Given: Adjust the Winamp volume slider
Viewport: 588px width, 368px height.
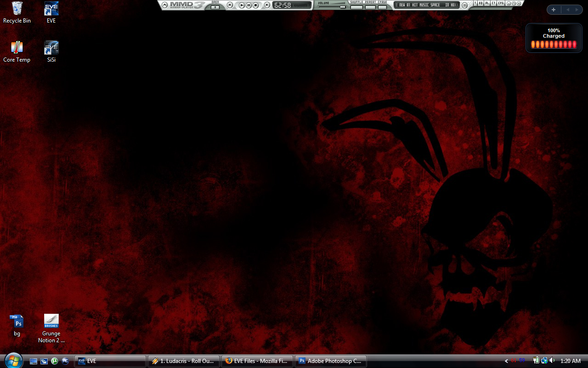Looking at the screenshot, I should coord(332,7).
